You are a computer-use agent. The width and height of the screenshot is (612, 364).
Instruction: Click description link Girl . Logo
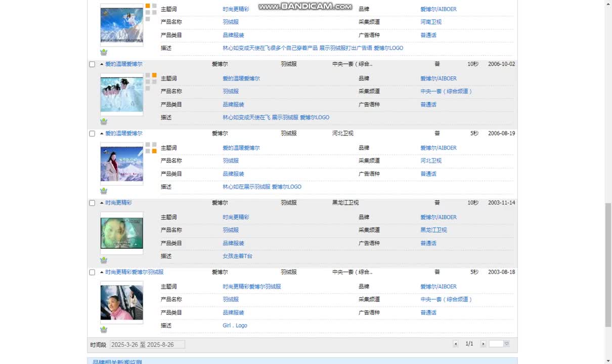coord(235,326)
